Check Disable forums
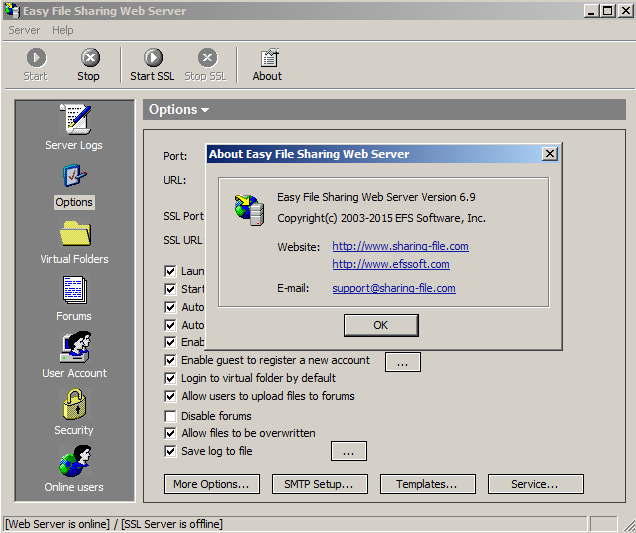The width and height of the screenshot is (636, 533). click(170, 416)
